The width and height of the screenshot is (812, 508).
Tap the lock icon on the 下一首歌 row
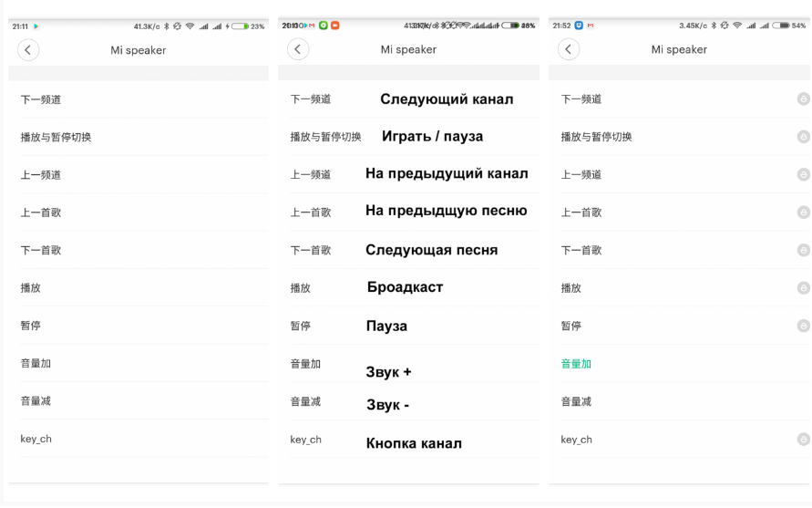pyautogui.click(x=803, y=251)
